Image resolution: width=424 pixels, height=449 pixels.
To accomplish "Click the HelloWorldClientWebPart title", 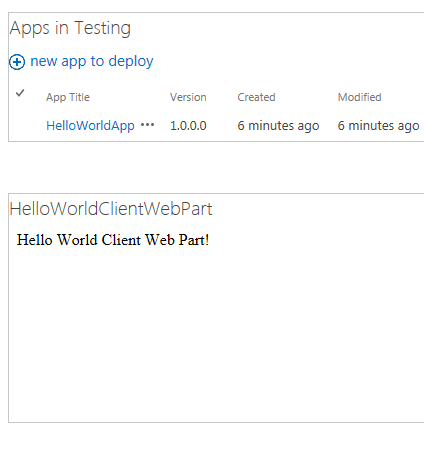I will coord(111,209).
